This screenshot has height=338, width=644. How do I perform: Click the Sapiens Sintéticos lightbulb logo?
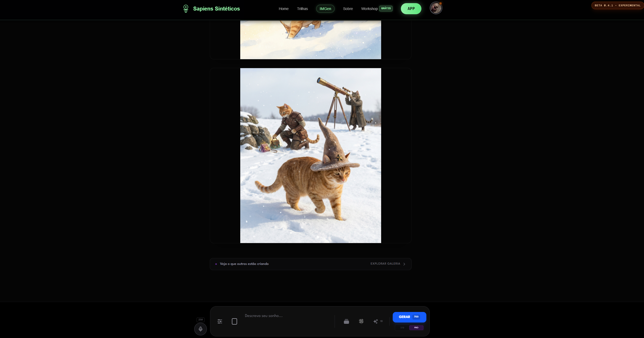[x=186, y=8]
